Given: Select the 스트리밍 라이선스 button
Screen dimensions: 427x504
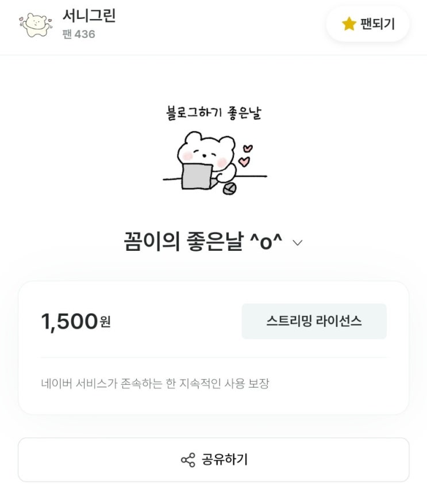Looking at the screenshot, I should tap(314, 321).
